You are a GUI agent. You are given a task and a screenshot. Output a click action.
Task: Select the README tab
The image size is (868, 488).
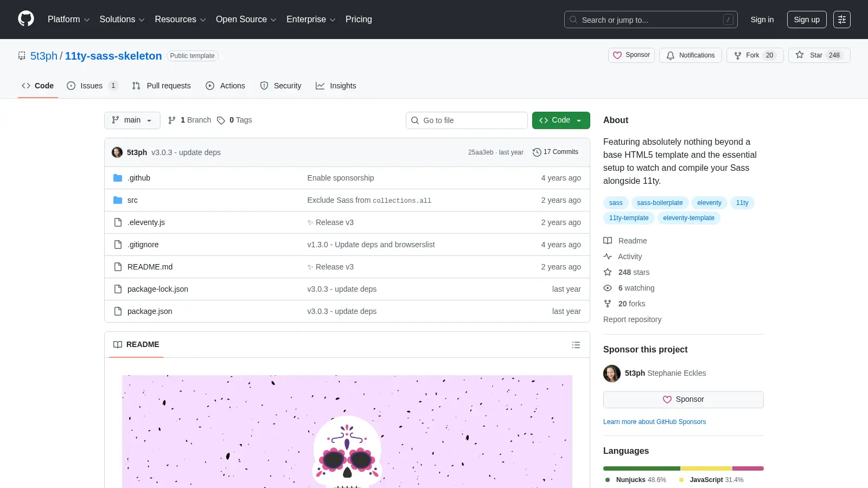click(136, 345)
